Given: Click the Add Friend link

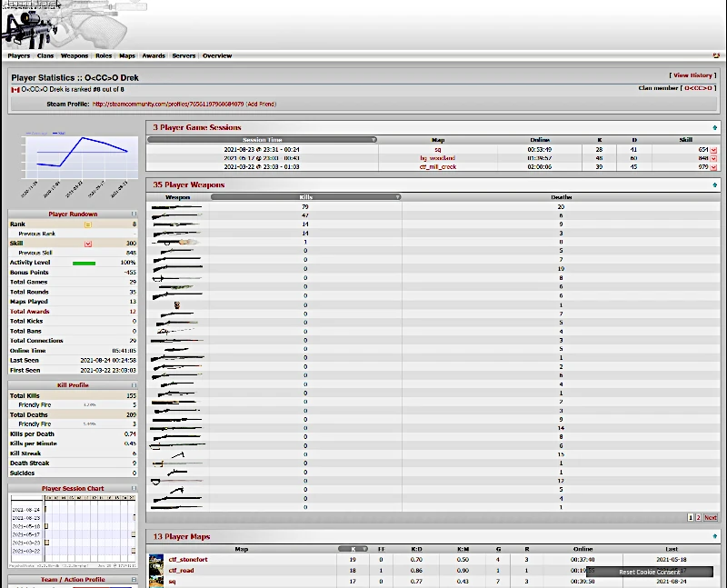Looking at the screenshot, I should pyautogui.click(x=262, y=105).
